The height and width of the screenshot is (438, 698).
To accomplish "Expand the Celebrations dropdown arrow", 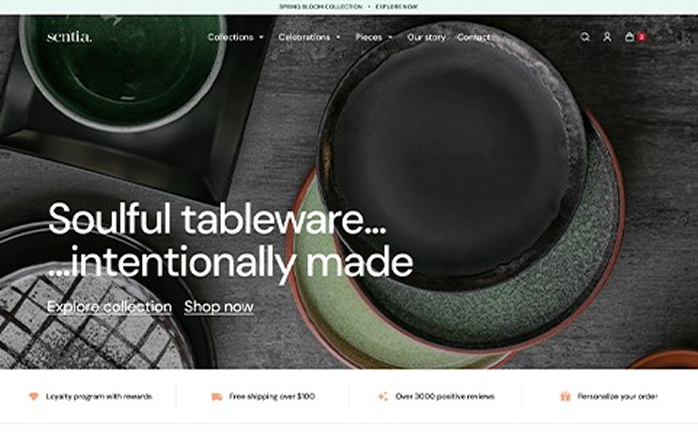I will 338,37.
